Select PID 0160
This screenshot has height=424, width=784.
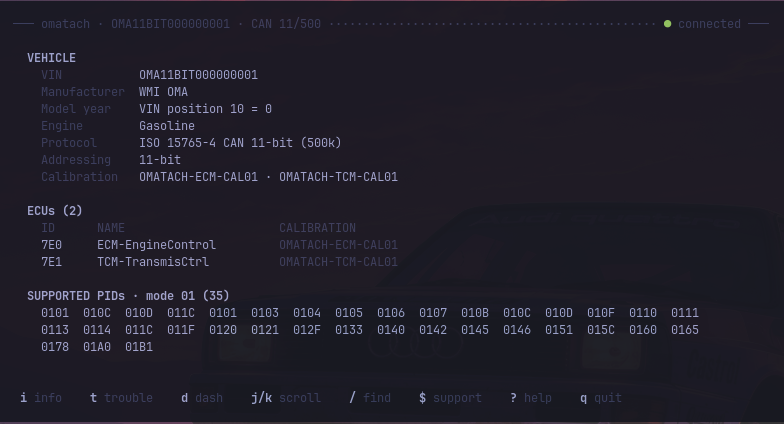[x=643, y=330]
